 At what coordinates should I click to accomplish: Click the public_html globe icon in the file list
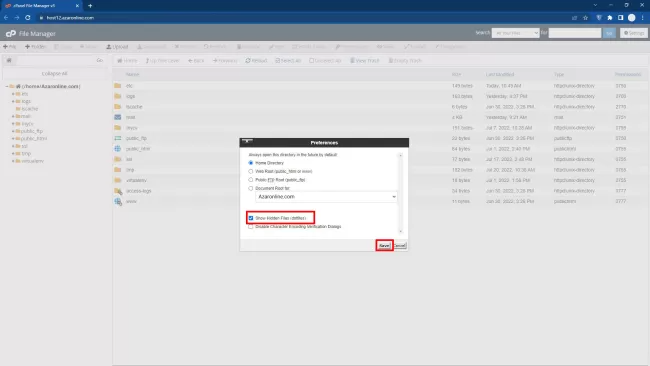[x=118, y=149]
